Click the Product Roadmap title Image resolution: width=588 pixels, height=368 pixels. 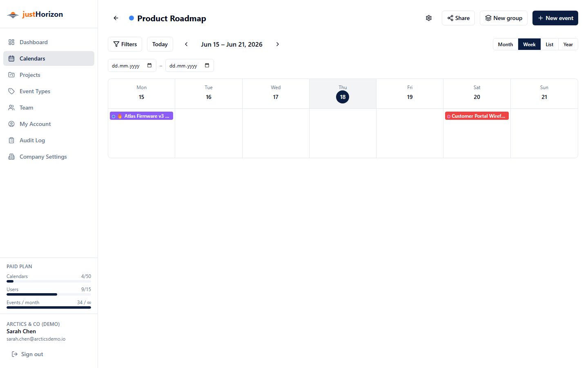(171, 18)
